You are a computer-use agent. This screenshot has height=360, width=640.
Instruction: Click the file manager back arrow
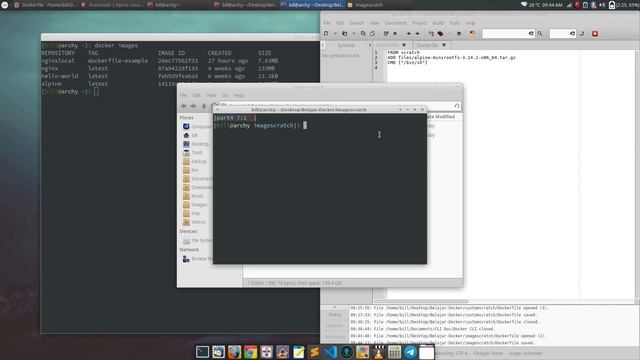[x=184, y=106]
